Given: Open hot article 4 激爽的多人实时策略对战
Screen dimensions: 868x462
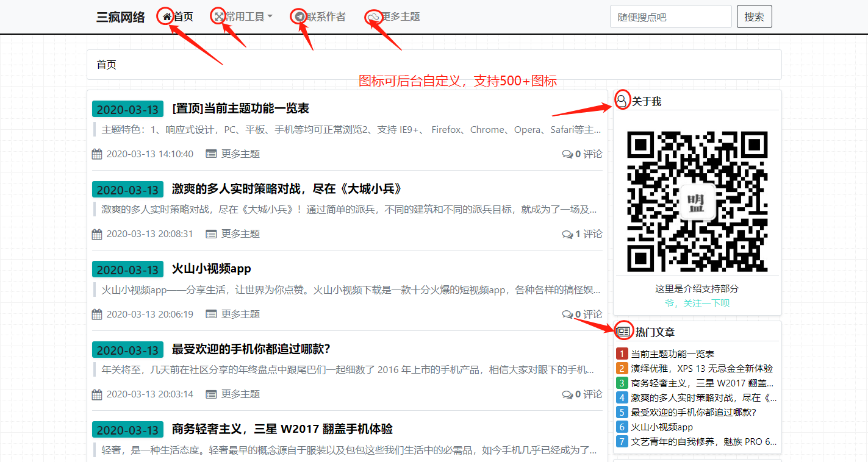Looking at the screenshot, I should (x=704, y=397).
